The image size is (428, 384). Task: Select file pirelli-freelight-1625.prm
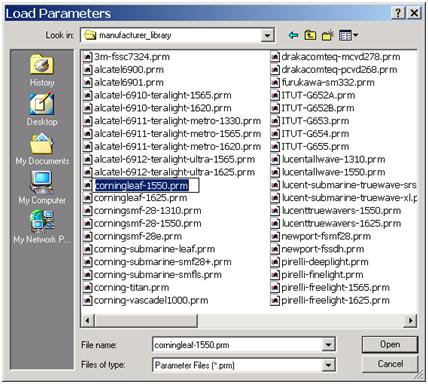[335, 300]
